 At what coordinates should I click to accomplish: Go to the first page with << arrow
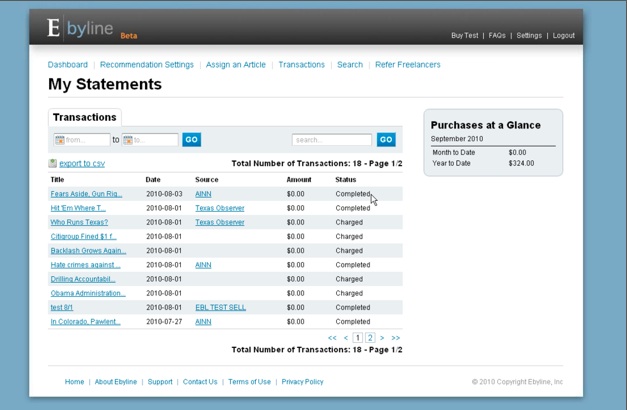point(333,338)
